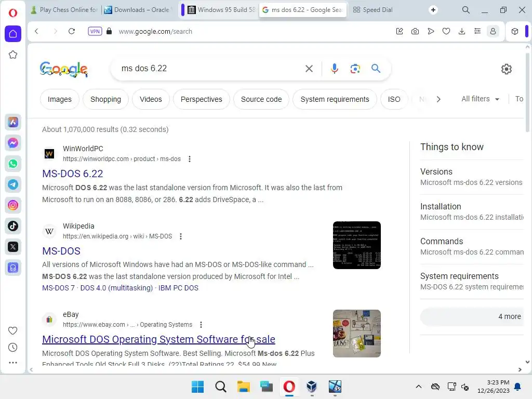
Task: Open the extensions cube icon
Action: pyautogui.click(x=515, y=31)
